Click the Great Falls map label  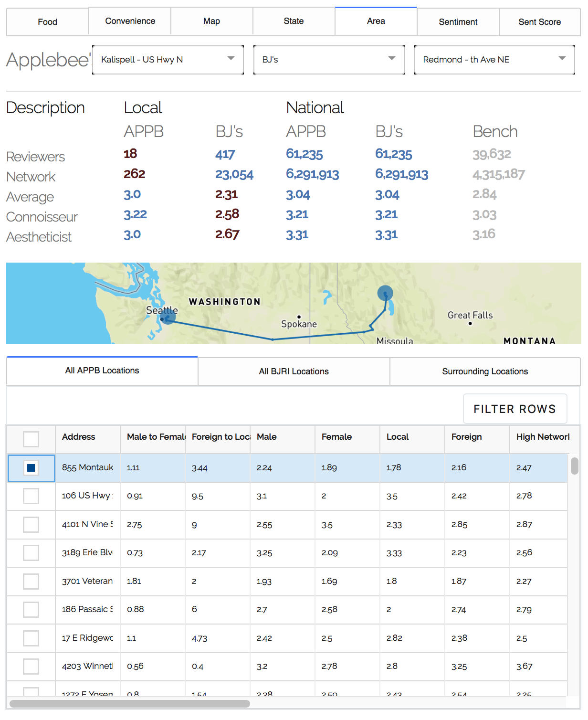pyautogui.click(x=470, y=315)
